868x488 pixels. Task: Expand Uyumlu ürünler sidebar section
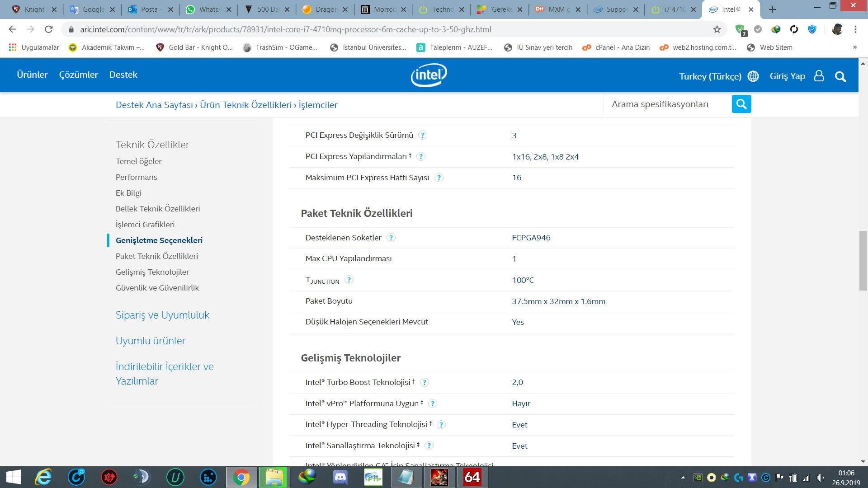click(x=151, y=341)
